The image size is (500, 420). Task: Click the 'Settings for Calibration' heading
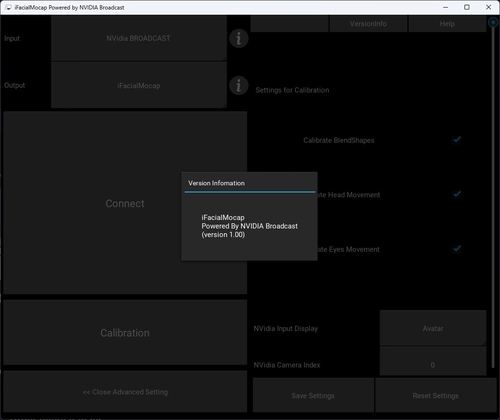[292, 90]
